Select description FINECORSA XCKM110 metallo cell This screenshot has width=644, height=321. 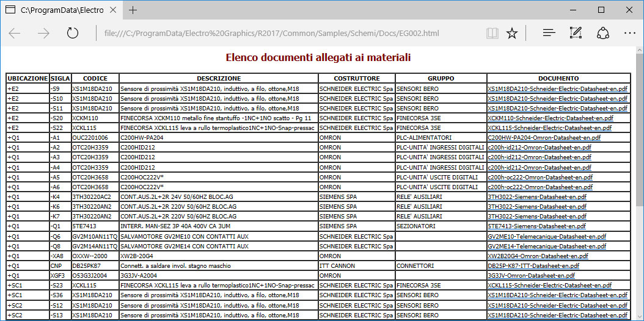(x=219, y=118)
